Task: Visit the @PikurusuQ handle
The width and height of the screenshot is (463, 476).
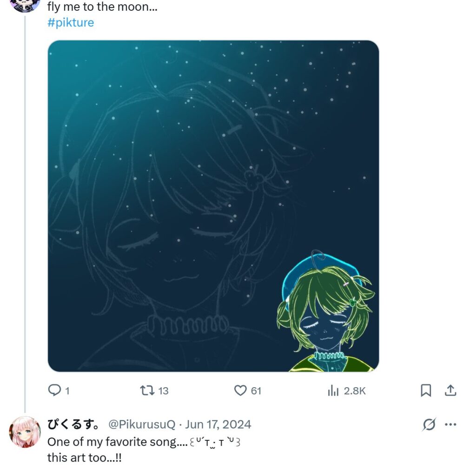Action: pyautogui.click(x=142, y=424)
